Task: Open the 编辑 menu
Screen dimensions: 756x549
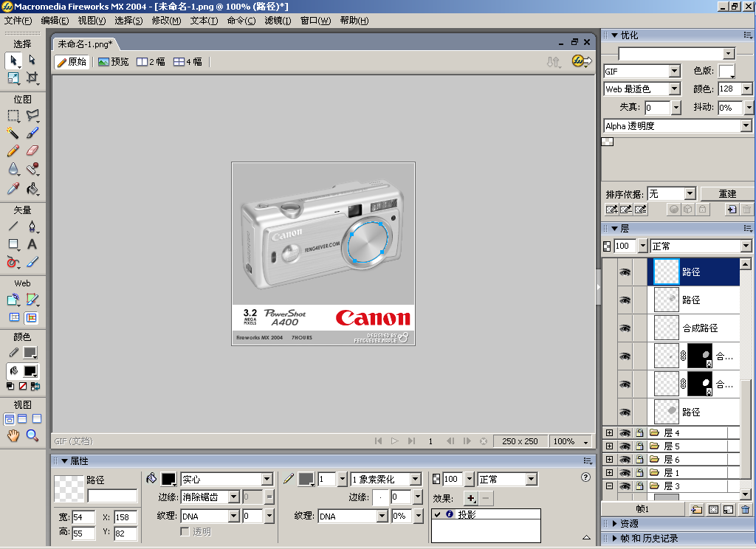Action: [x=55, y=21]
